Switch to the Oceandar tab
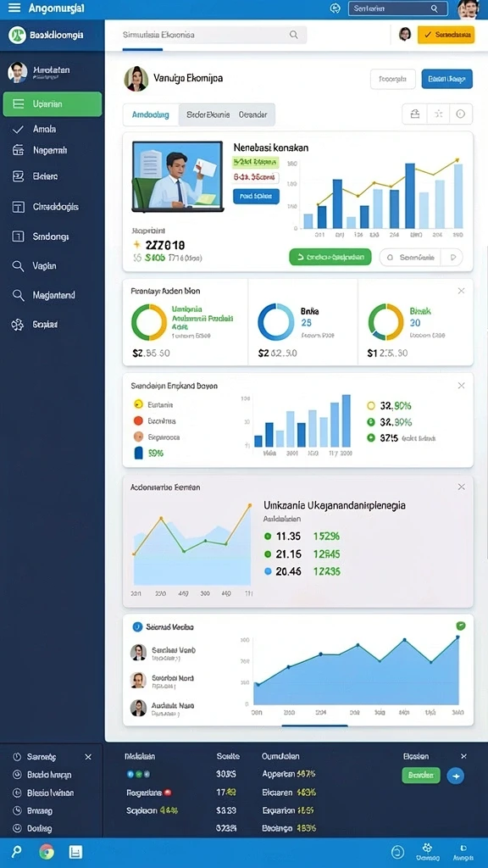This screenshot has width=488, height=868. [x=252, y=114]
